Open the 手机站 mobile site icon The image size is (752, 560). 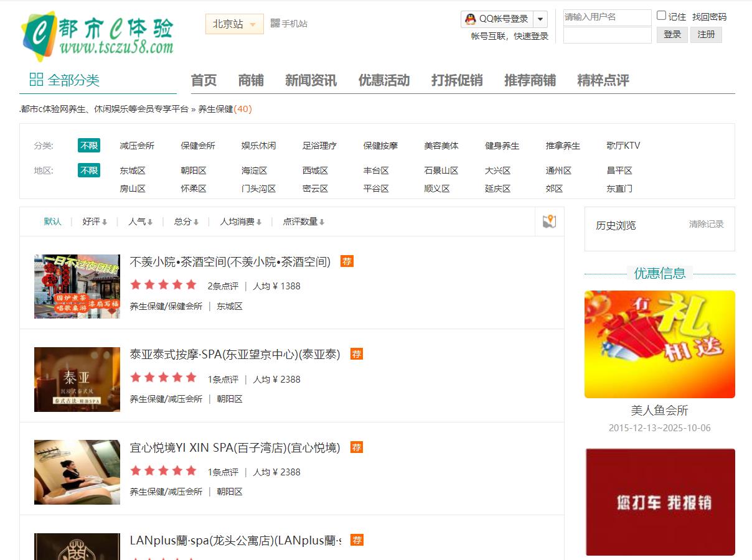coord(275,24)
